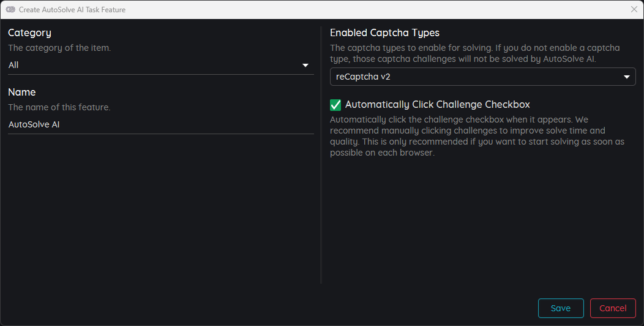Click the Category heading
The image size is (644, 326).
click(x=29, y=33)
